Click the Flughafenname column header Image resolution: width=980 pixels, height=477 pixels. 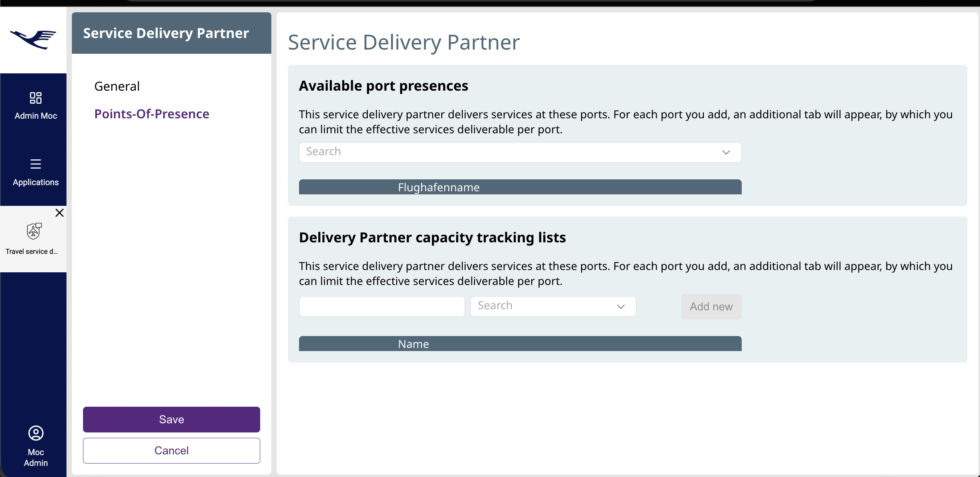[x=439, y=187]
